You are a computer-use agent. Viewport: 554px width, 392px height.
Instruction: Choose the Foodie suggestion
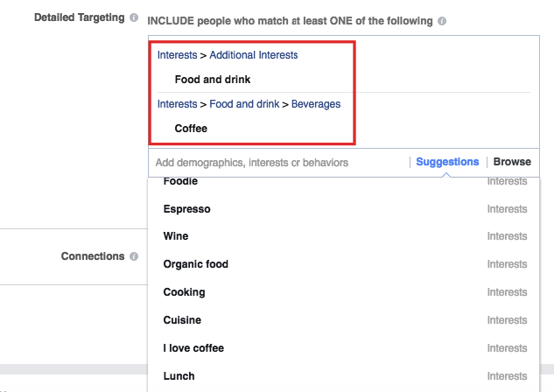[x=344, y=182]
